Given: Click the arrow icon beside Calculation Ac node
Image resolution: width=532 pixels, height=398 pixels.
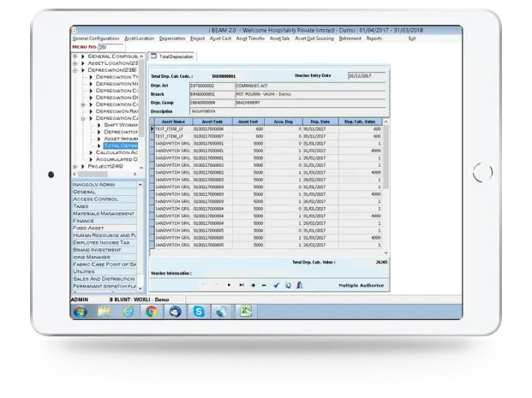Looking at the screenshot, I should [91, 152].
